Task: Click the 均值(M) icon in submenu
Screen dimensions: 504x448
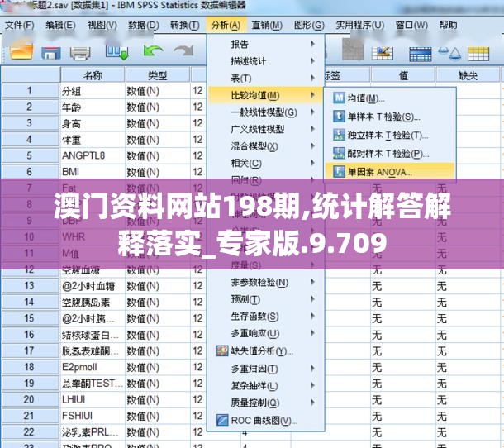Action: tap(339, 98)
